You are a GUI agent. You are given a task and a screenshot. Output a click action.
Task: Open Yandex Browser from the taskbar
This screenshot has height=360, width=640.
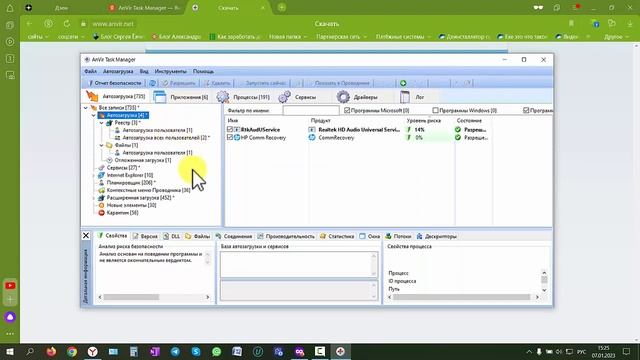93,351
